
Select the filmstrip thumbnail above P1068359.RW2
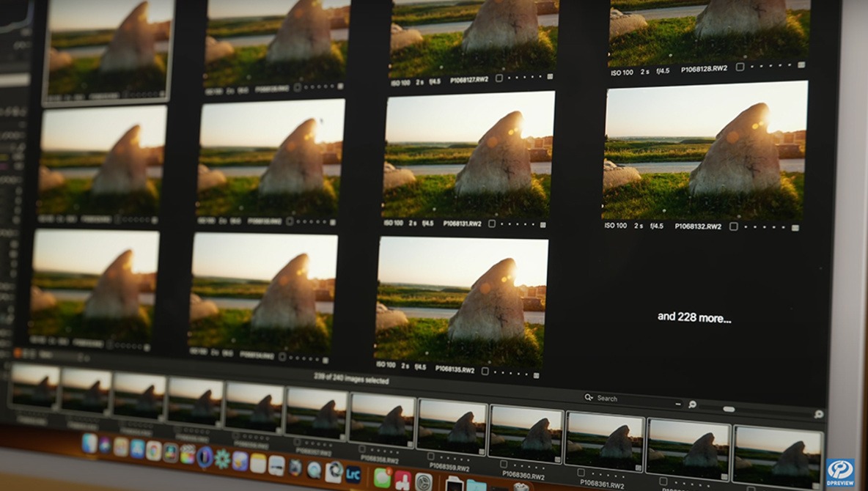click(452, 427)
